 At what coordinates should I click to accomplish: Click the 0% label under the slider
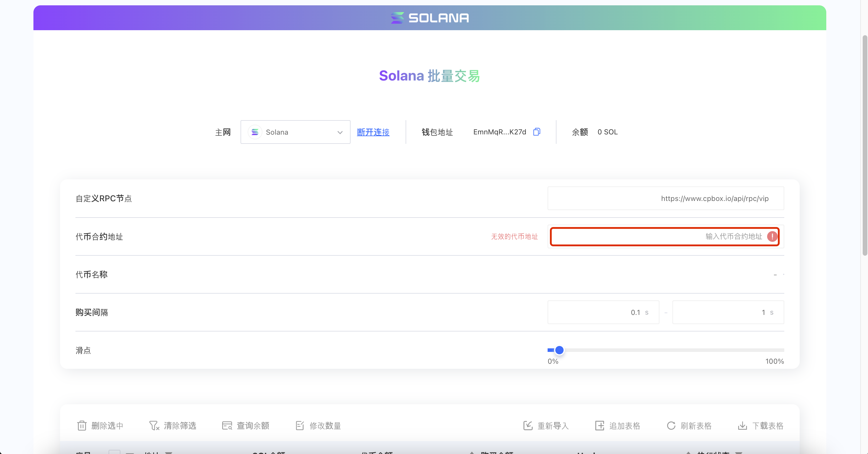[x=553, y=361]
